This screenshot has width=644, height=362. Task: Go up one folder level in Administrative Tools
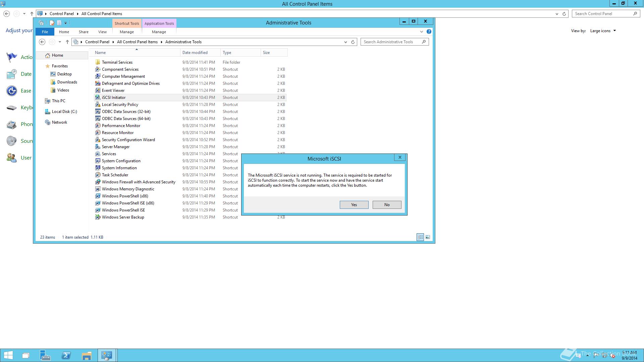pos(67,42)
